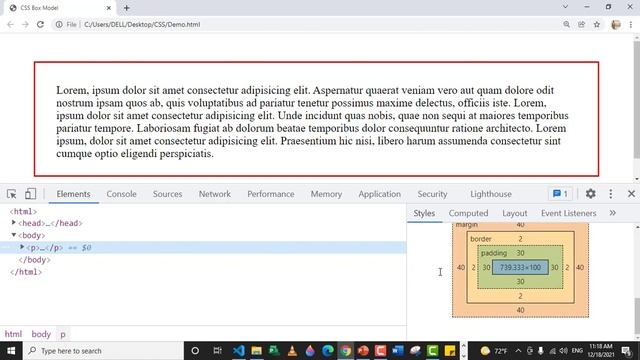Share this page icon
Viewport: 640px width, 360px height.
point(582,24)
